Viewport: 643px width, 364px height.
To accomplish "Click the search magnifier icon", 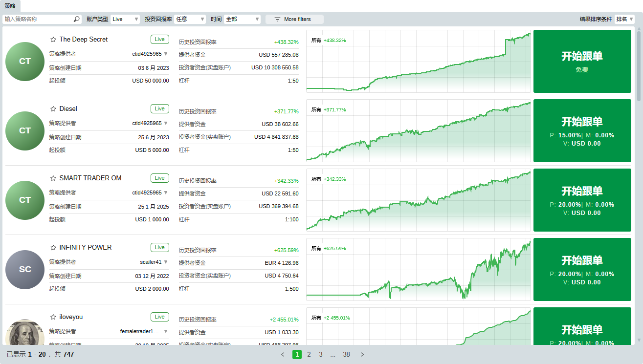I will click(x=77, y=19).
